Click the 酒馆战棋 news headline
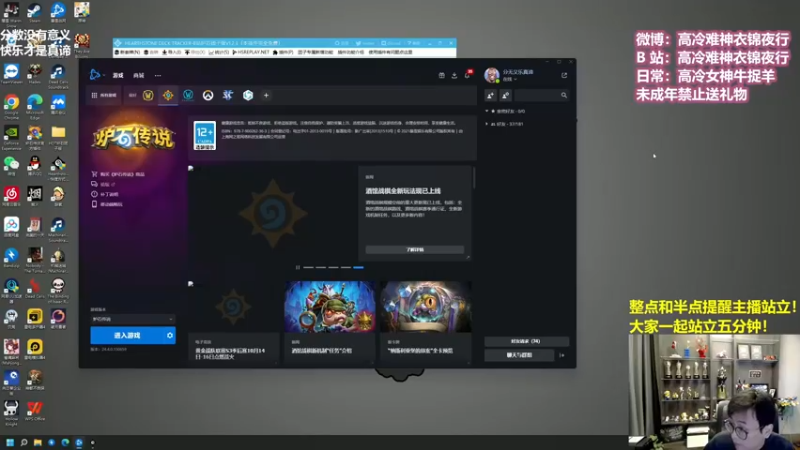The width and height of the screenshot is (800, 450). [403, 191]
